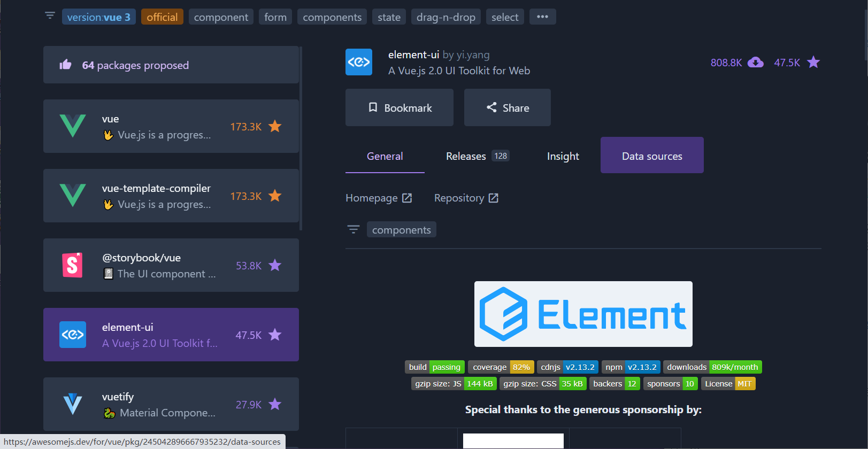Toggle the state tag filter
This screenshot has width=868, height=449.
tap(389, 17)
